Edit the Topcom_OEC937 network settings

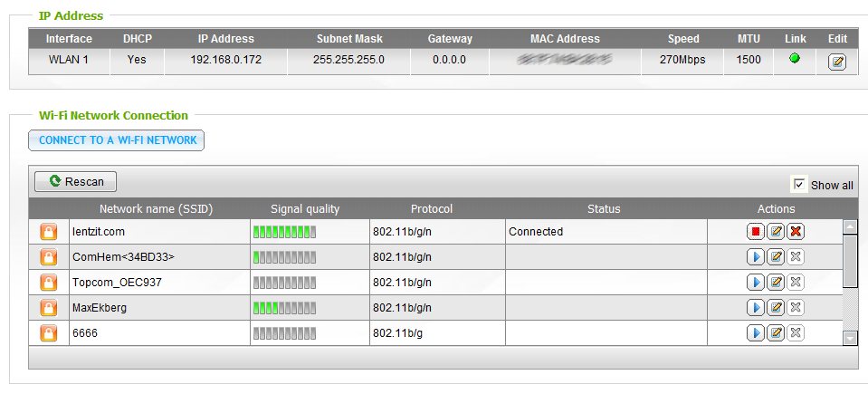click(776, 283)
